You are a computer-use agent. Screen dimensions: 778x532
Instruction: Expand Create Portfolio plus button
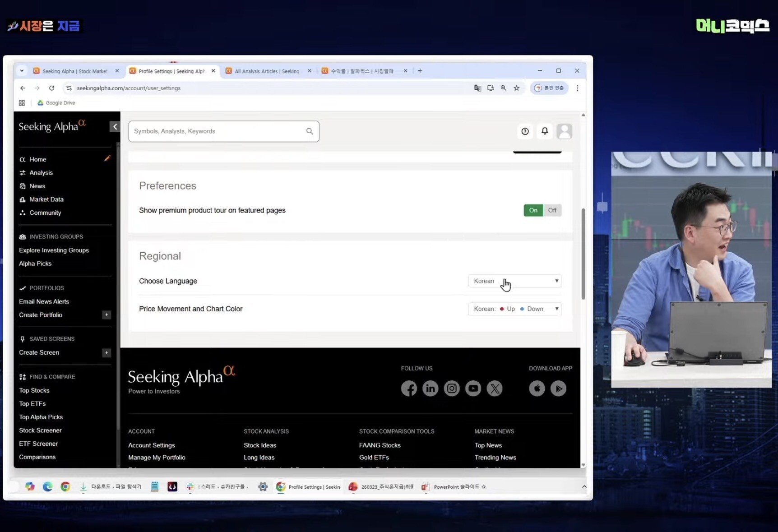click(107, 315)
